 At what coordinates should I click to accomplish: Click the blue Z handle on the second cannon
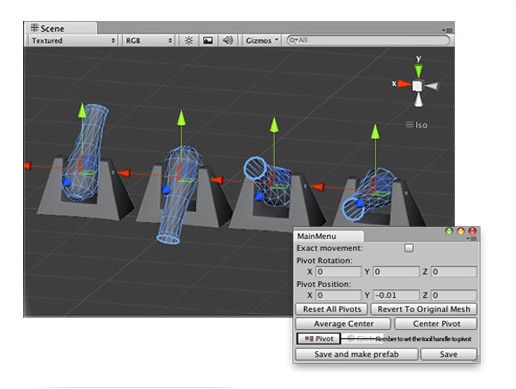166,190
